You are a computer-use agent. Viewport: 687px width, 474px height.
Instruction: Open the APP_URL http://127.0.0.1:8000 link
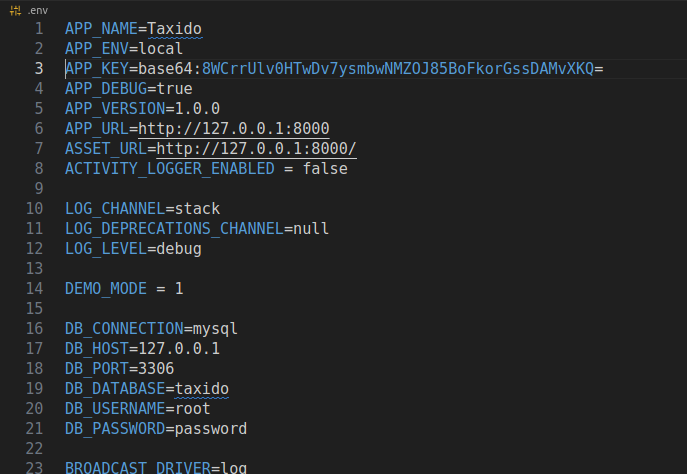[x=234, y=129]
